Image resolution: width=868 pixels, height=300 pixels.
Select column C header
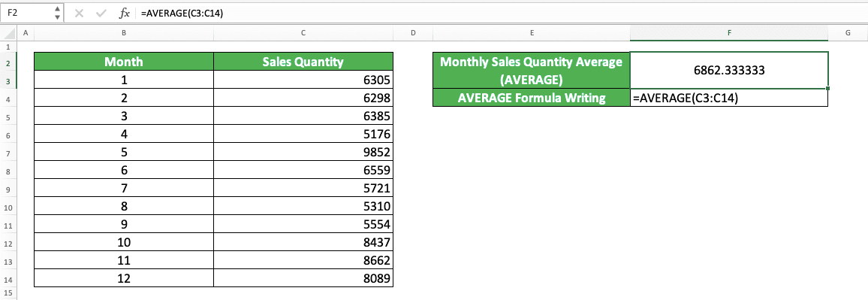pos(303,33)
